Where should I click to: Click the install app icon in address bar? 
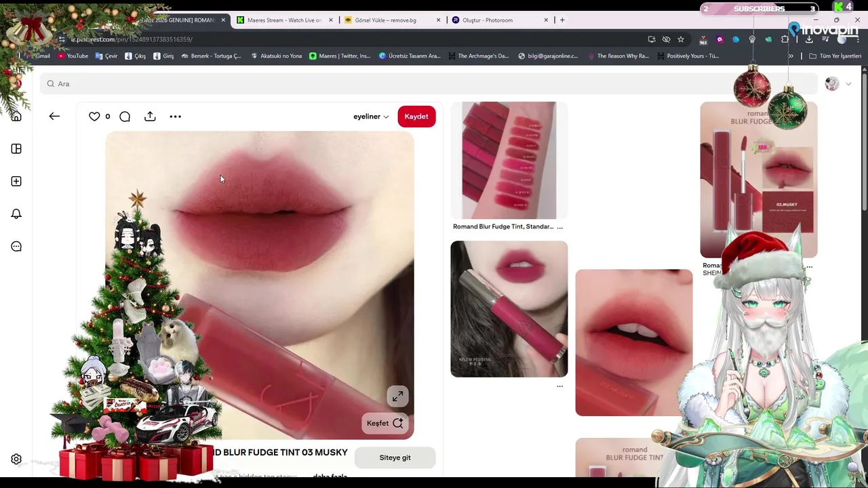coord(652,39)
